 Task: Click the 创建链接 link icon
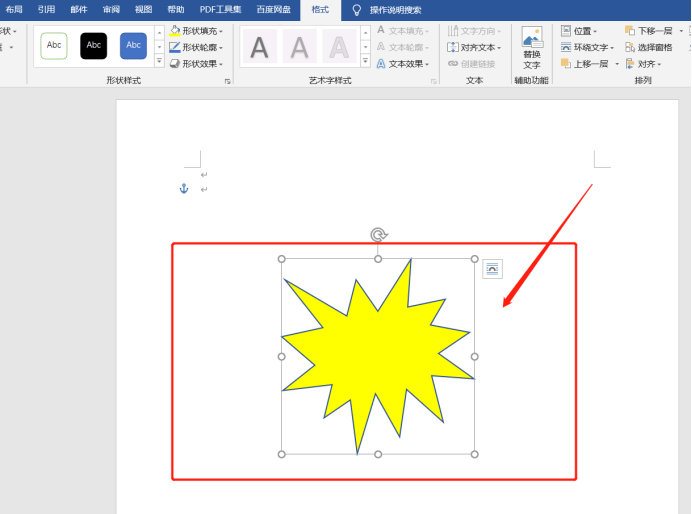pyautogui.click(x=453, y=64)
